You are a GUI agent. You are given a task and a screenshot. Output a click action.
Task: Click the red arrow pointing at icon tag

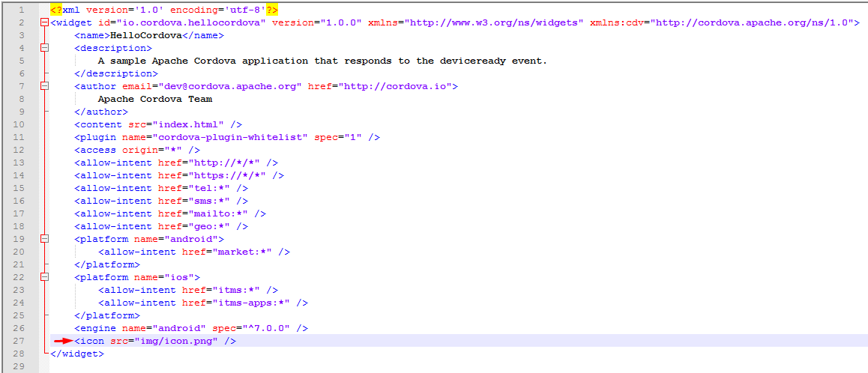[x=63, y=342]
